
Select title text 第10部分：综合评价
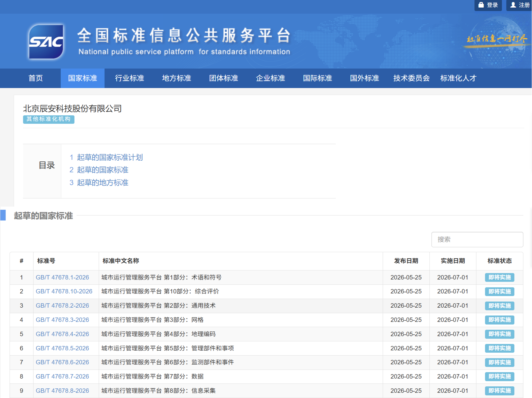pos(191,291)
